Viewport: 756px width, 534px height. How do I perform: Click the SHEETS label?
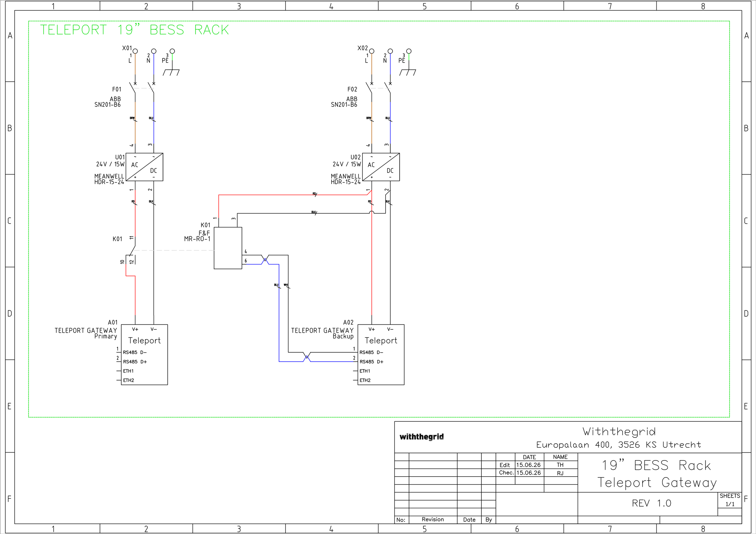730,496
